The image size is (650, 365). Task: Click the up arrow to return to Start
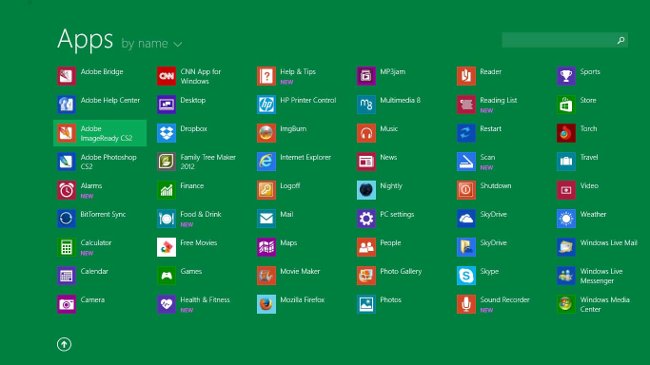pos(64,344)
